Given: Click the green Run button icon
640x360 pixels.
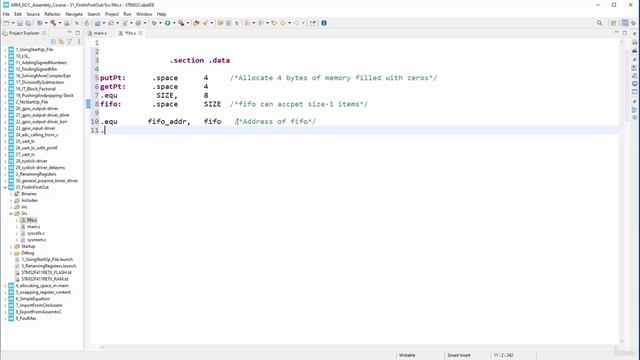Looking at the screenshot, I should click(x=167, y=23).
